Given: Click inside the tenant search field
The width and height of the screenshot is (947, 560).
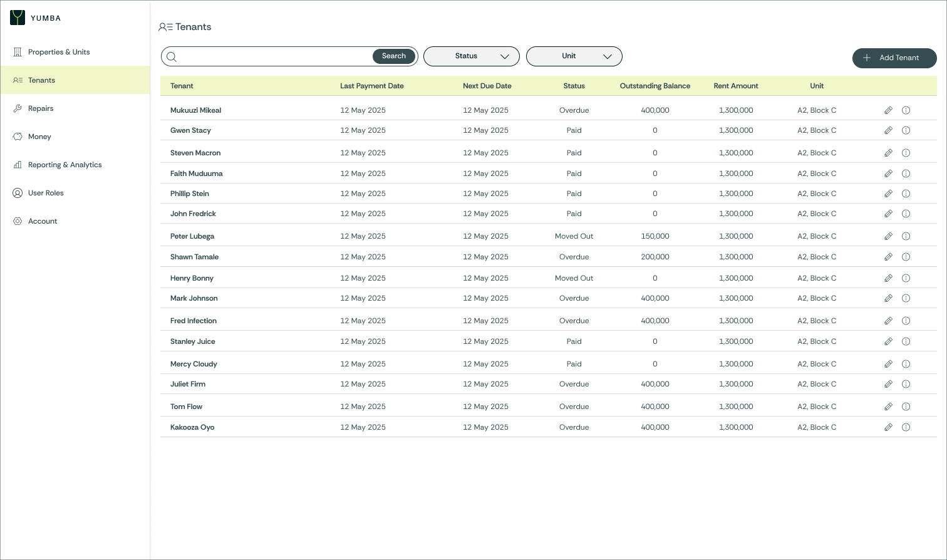Looking at the screenshot, I should pos(274,56).
